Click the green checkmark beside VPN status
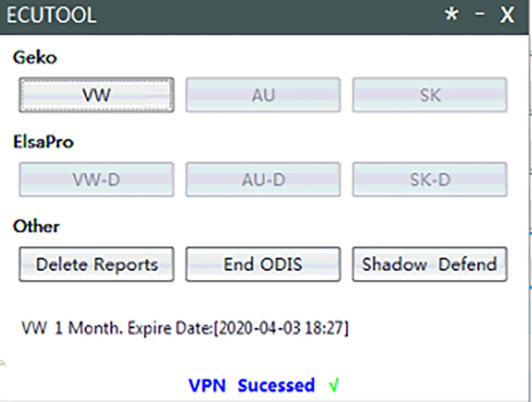The image size is (532, 402). click(x=334, y=385)
